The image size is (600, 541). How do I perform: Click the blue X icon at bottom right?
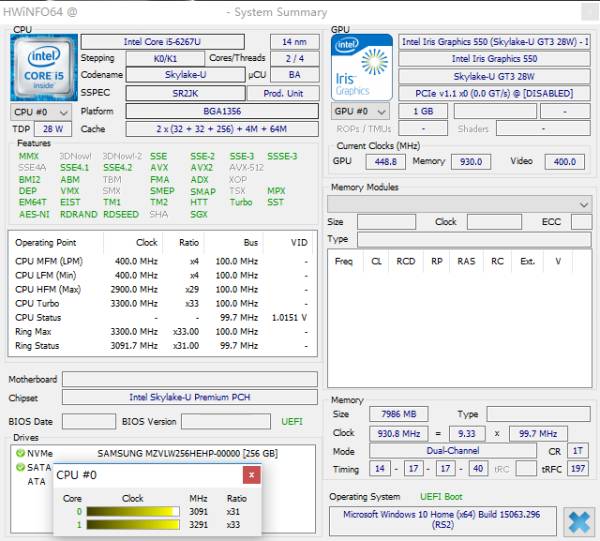(578, 521)
